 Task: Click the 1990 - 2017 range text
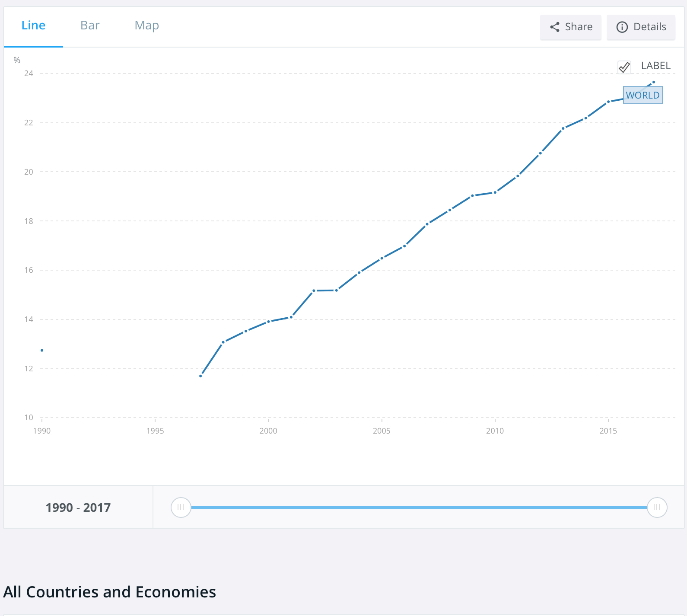(x=78, y=507)
